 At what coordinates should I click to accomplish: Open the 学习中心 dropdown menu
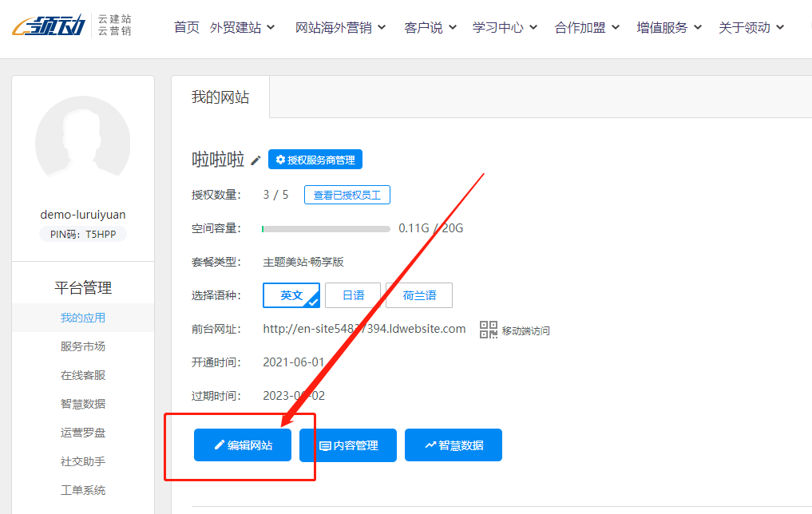[505, 27]
